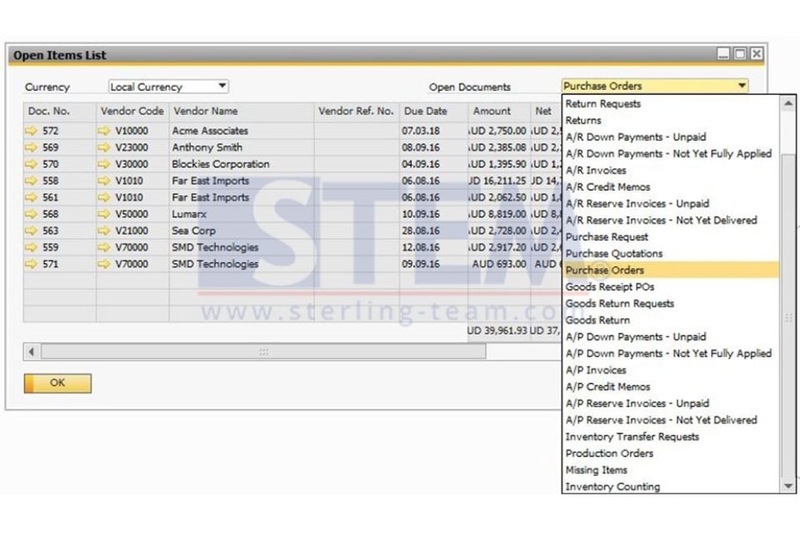Screen dimensions: 800x533
Task: Expand the Local Currency dropdown
Action: [222, 86]
